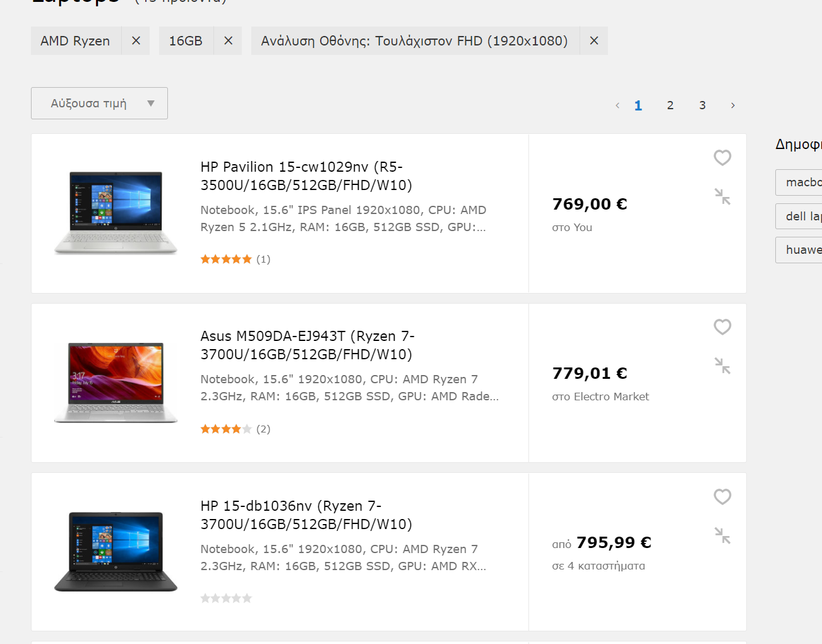The height and width of the screenshot is (644, 822).
Task: Add Asus M509DA-EJ943T to favorites
Action: point(722,326)
